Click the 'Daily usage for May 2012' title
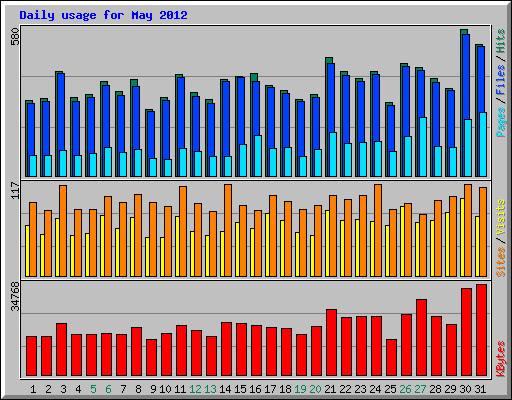 [x=103, y=15]
